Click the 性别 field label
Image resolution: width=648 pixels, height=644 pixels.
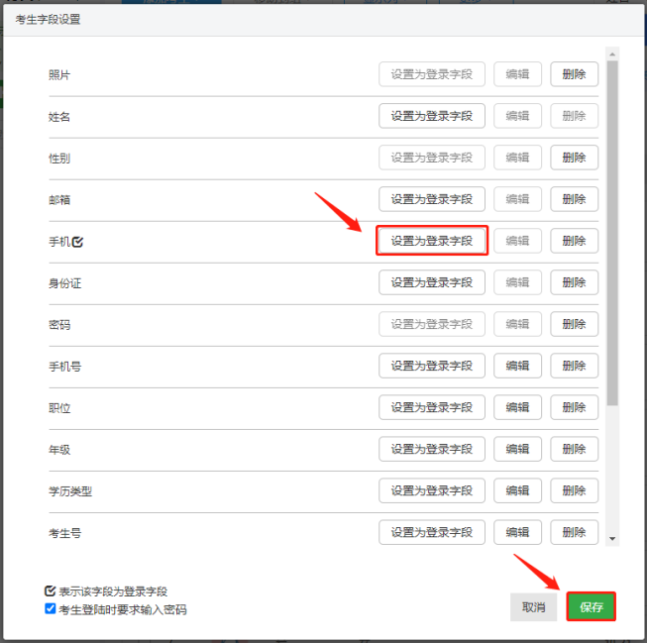(x=59, y=159)
